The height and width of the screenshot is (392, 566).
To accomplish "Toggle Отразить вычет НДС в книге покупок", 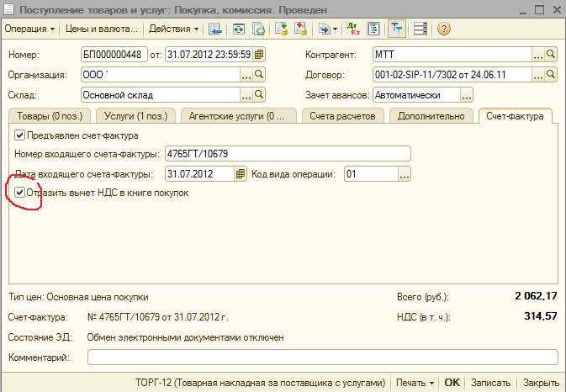I will coord(20,193).
